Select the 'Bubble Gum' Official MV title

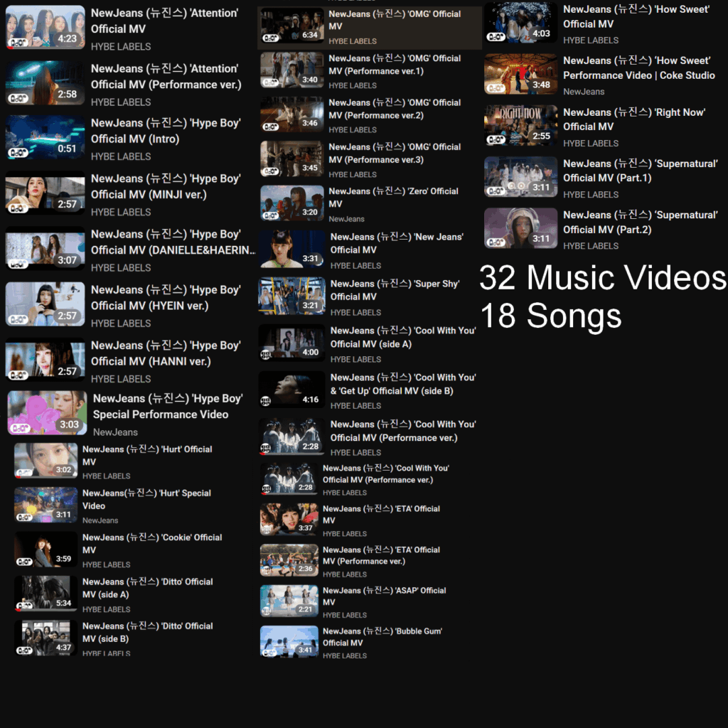point(382,637)
